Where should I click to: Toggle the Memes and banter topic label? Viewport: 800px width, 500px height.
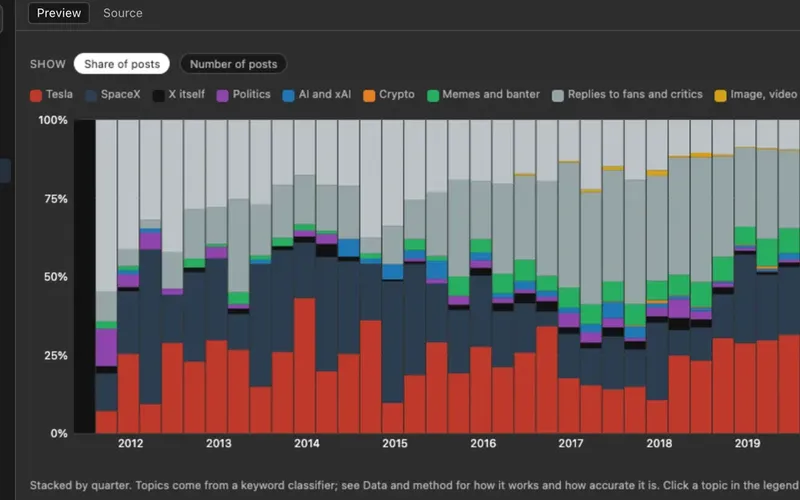[491, 94]
